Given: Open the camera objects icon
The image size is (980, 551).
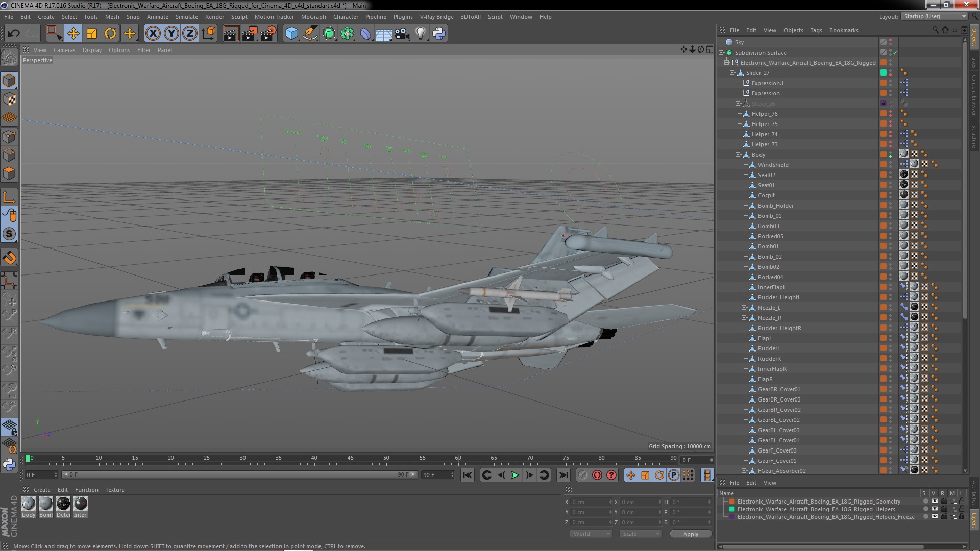Looking at the screenshot, I should [x=402, y=34].
